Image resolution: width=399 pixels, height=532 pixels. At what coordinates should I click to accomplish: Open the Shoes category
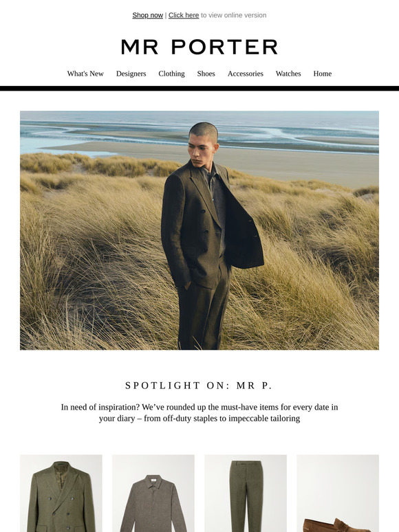click(206, 74)
